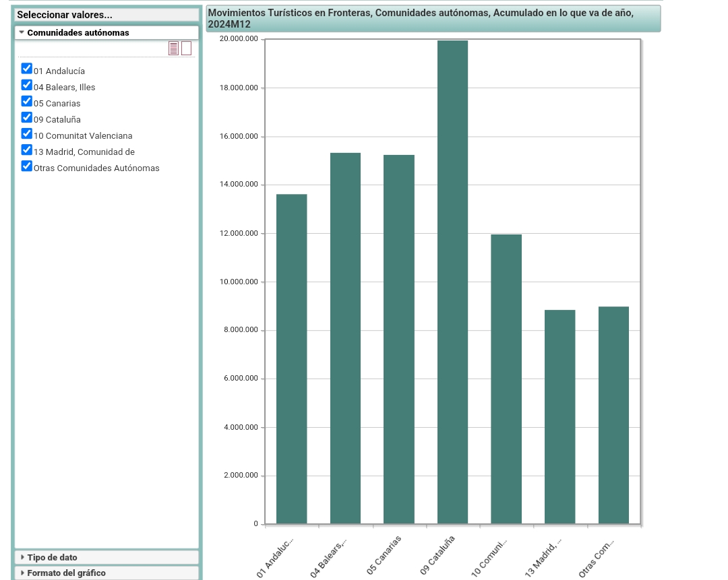
Task: Collapse the Comunidades autónomas section
Action: click(x=74, y=32)
